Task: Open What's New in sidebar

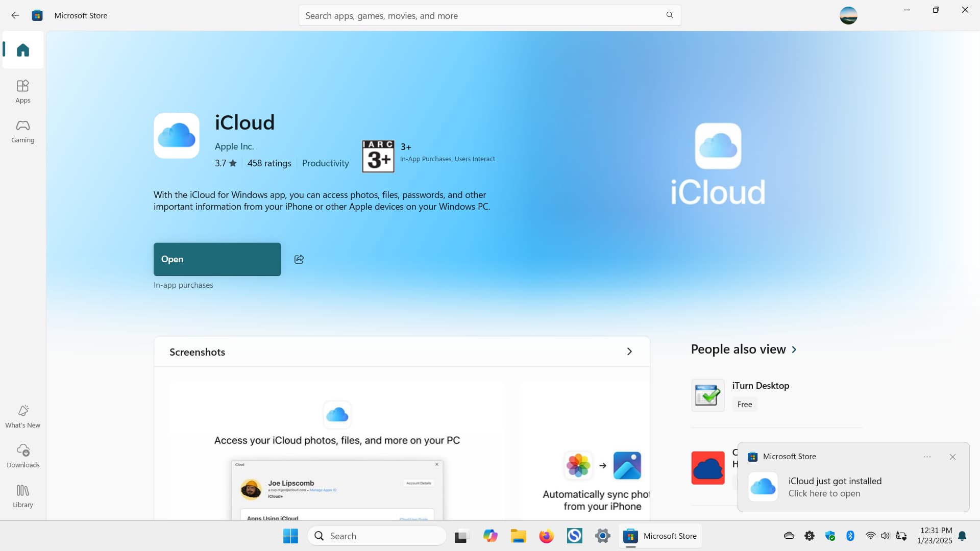Action: (x=23, y=417)
